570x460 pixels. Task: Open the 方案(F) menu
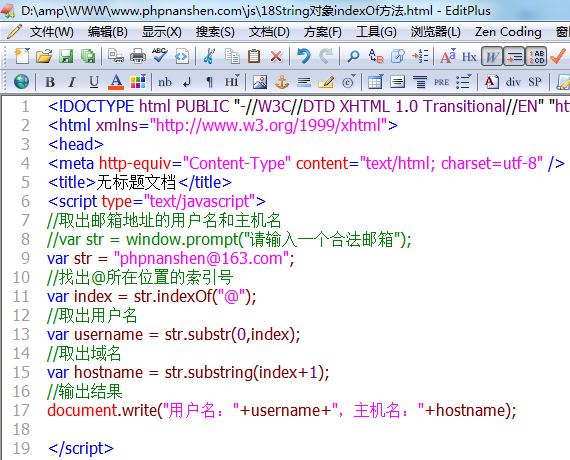(x=323, y=32)
